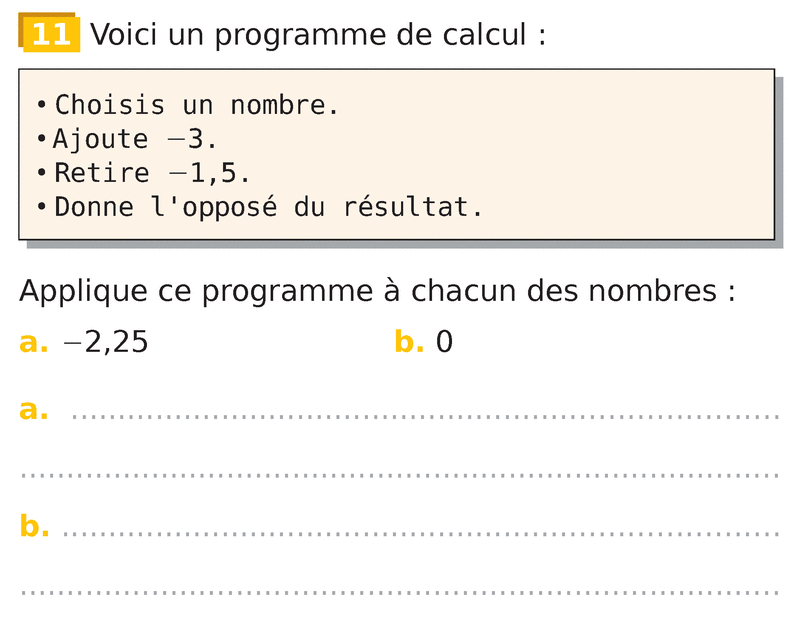Screen dimensions: 803x617
Task: Click yellow "a." label at the answer line
Action: (x=33, y=409)
